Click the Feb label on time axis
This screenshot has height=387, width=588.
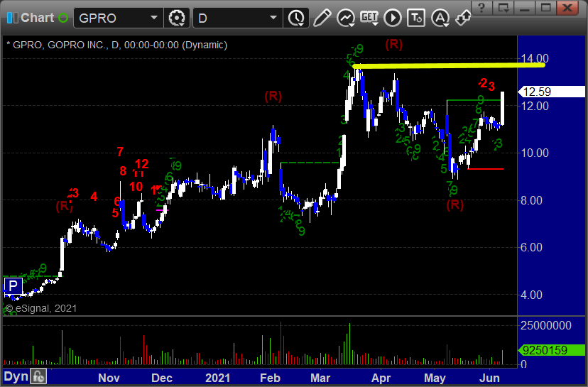click(271, 378)
